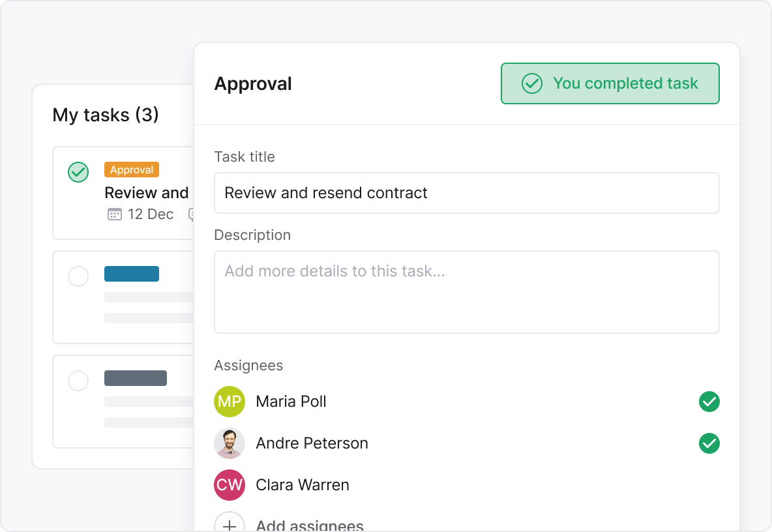Screen dimensions: 772x532
Task: Toggle Andre Peterson's approval checkmark
Action: click(x=709, y=443)
